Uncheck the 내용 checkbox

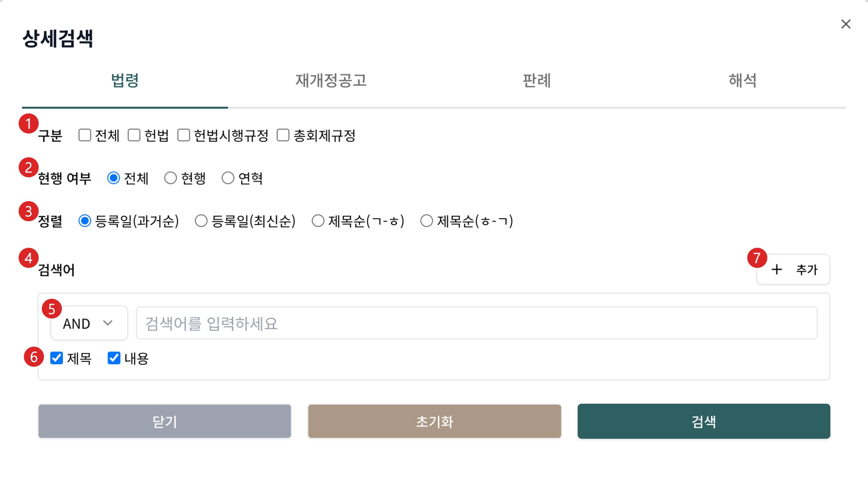tap(114, 358)
